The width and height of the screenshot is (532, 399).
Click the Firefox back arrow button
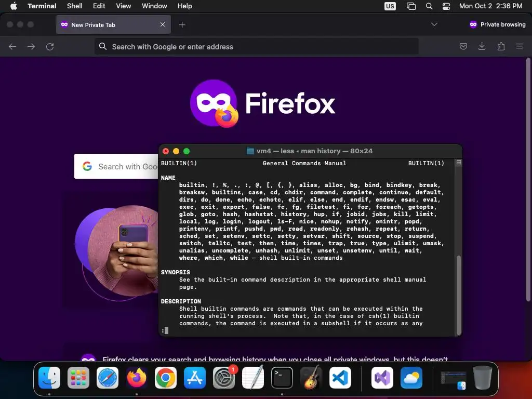[12, 46]
